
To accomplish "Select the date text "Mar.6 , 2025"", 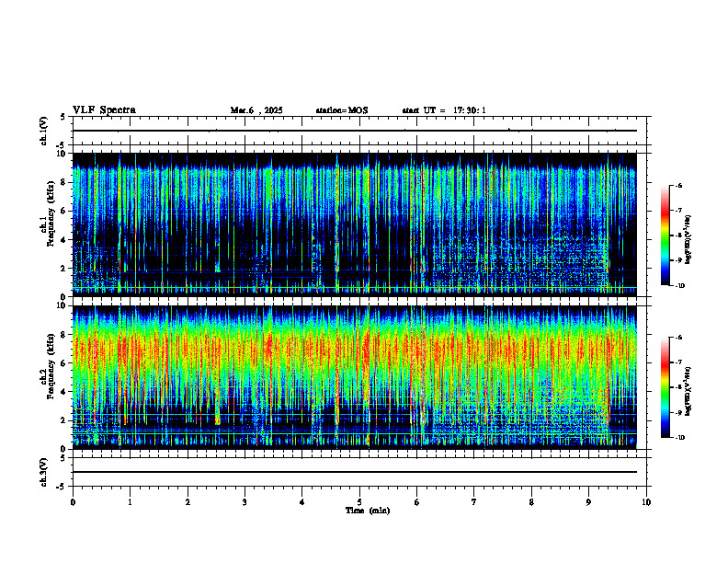I will coord(256,110).
